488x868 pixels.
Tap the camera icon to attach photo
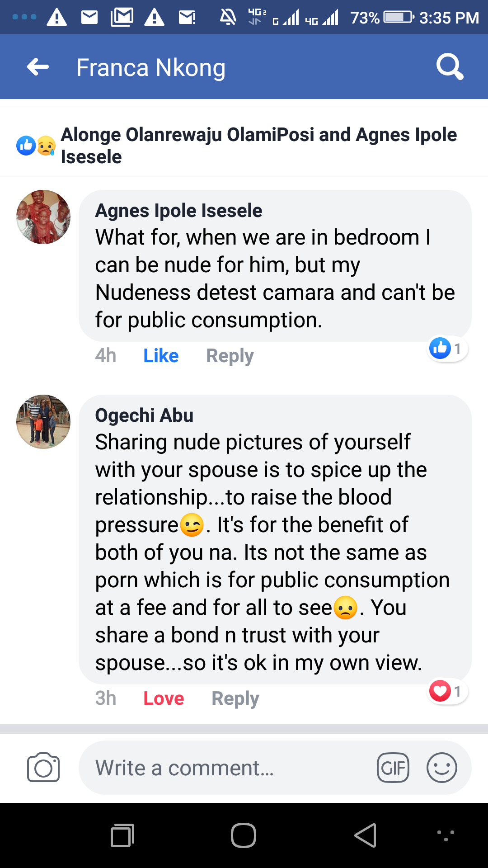tap(43, 768)
